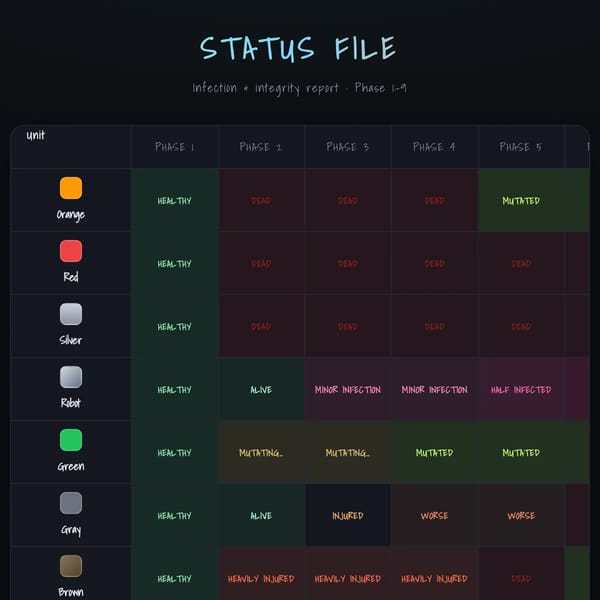Click the "Green" unit name label
Screen dimensions: 600x600
71,466
